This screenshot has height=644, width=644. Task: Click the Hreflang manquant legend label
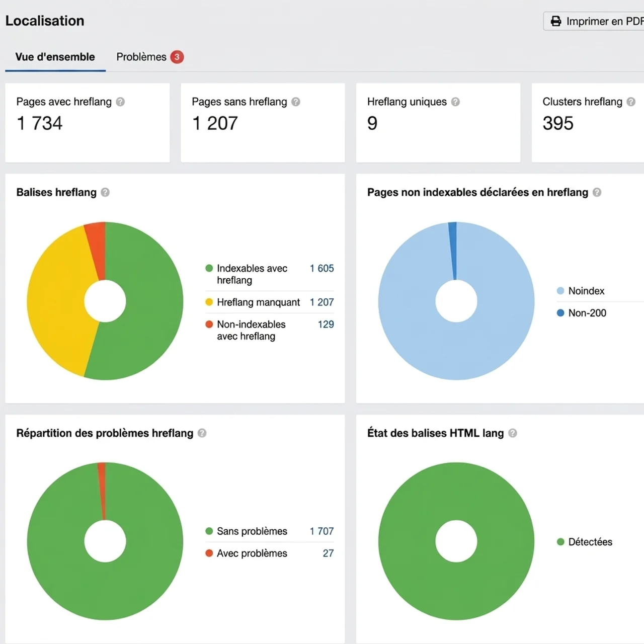[x=258, y=302]
